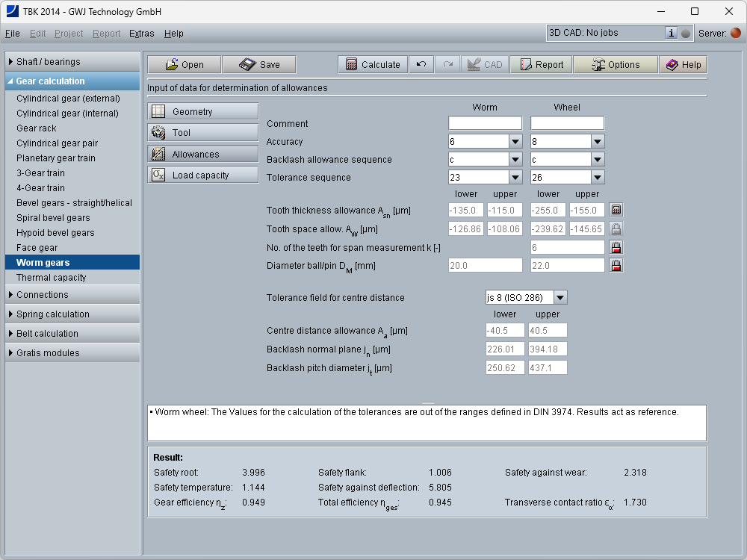Click the Save button

[259, 65]
